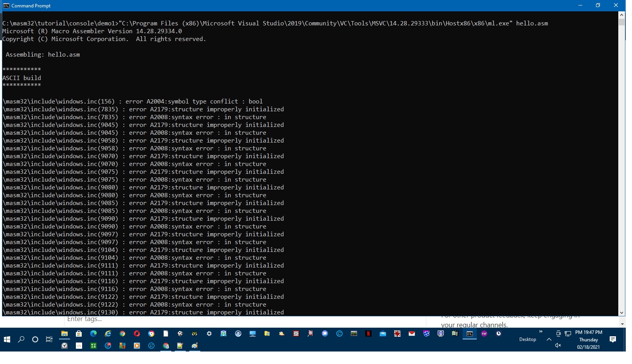Launch Google Chrome in the top taskbar row
Image resolution: width=632 pixels, height=364 pixels.
tap(122, 334)
